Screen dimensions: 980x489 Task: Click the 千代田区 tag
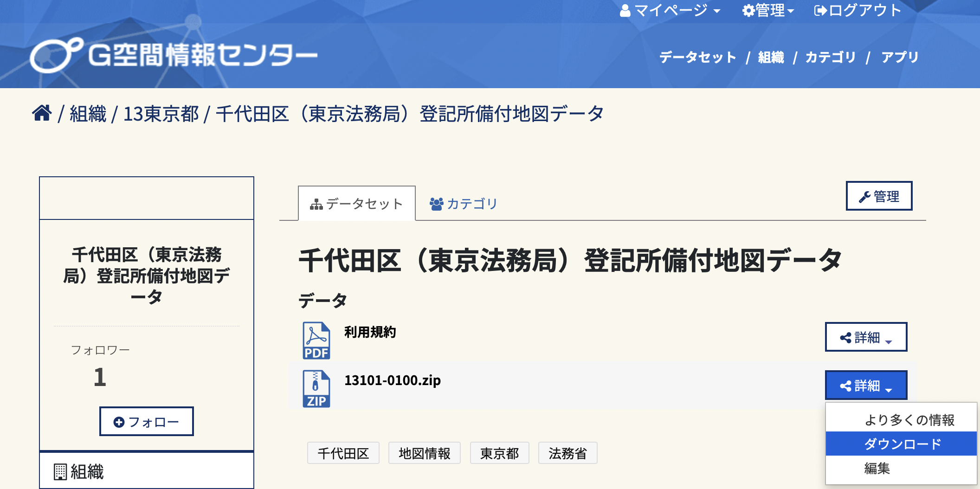[x=343, y=453]
